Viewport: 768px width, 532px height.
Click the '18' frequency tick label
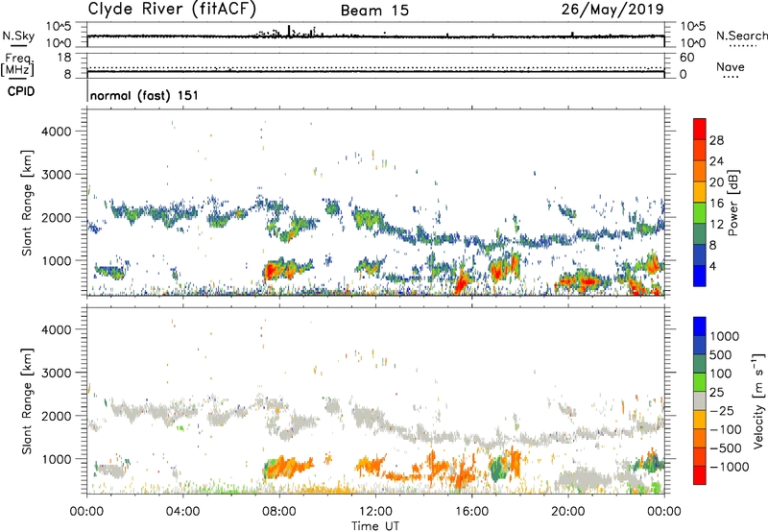point(63,58)
